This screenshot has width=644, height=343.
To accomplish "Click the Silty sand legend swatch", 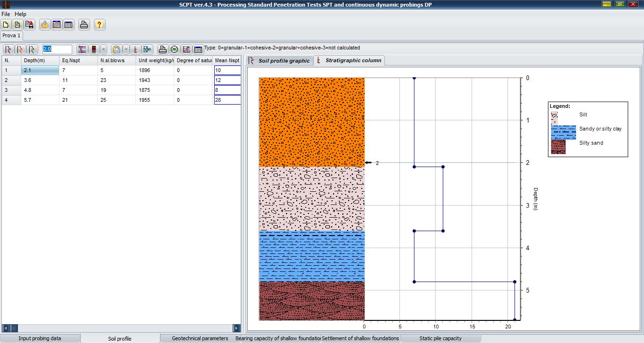I will [558, 147].
